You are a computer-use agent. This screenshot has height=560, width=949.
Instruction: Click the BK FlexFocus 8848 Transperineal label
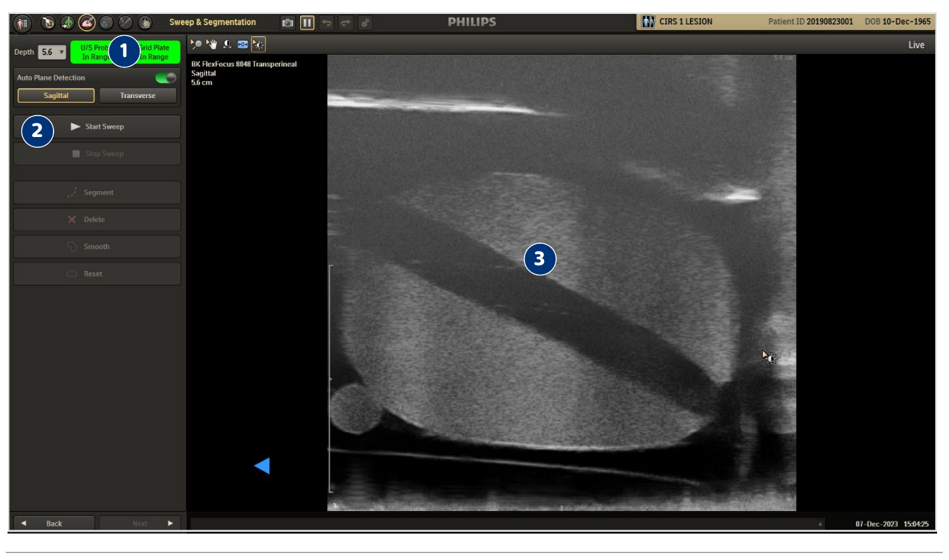pyautogui.click(x=244, y=64)
